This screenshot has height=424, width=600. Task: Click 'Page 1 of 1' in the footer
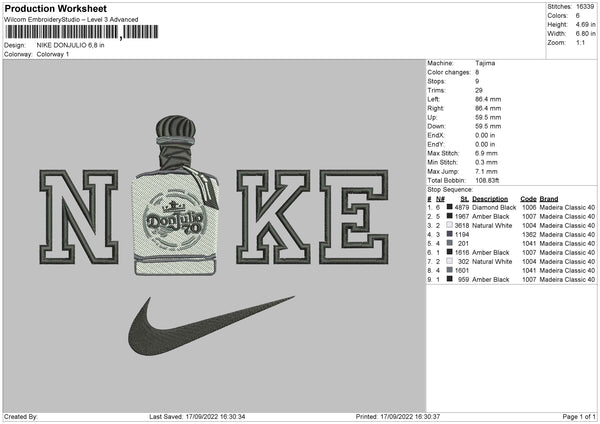pos(579,417)
